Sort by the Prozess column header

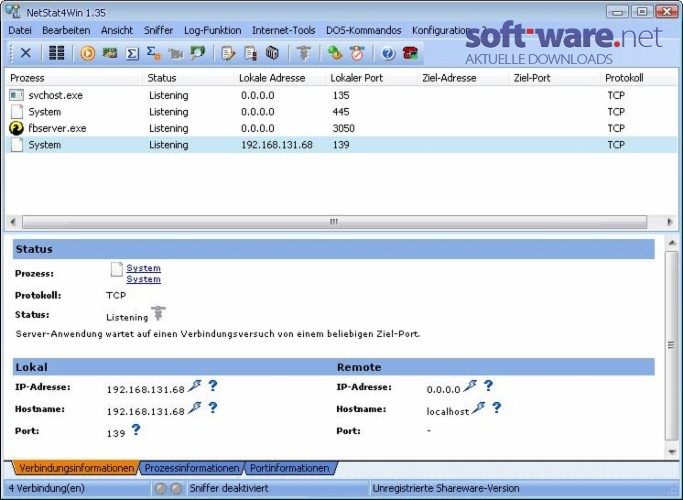[74, 78]
